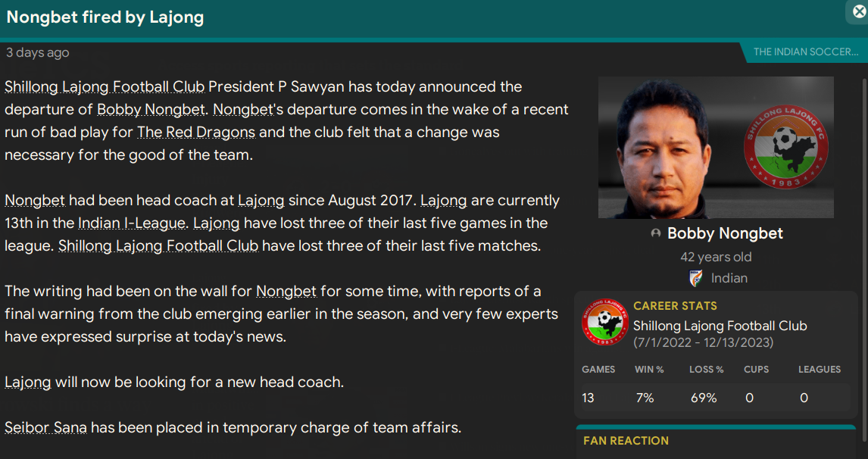Follow the "The Red Dragons" link
868x459 pixels.
196,132
